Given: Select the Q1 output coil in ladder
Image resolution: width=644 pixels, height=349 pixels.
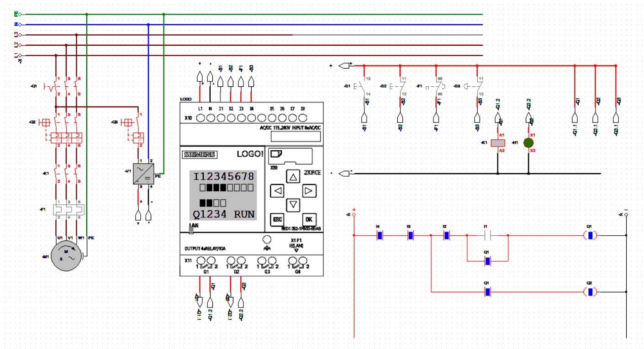Looking at the screenshot, I should [x=591, y=236].
